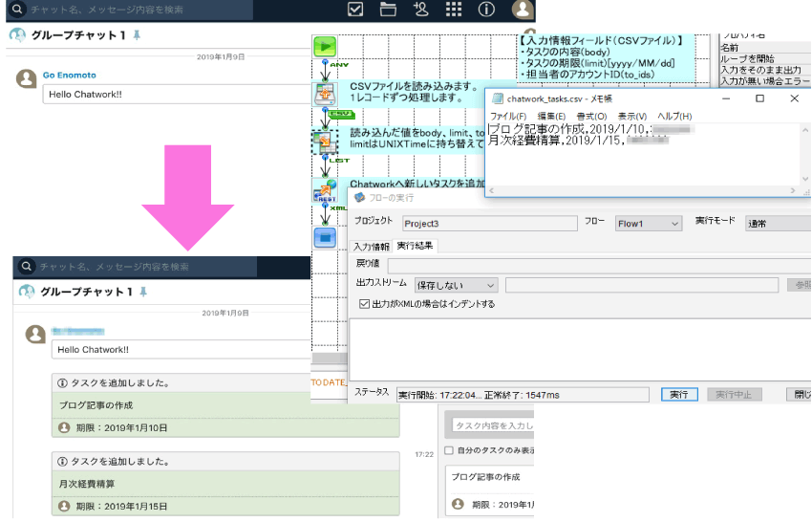Select the mapper component with dashed selection

(x=325, y=141)
